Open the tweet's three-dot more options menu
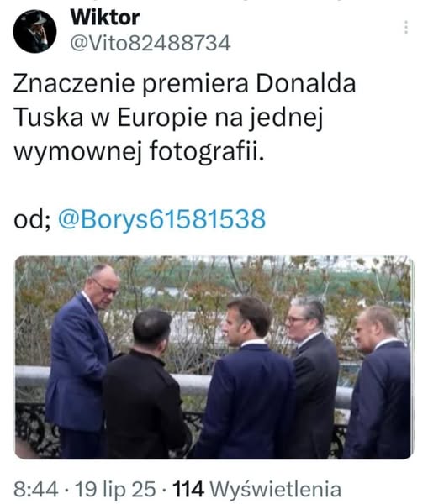Screen dimensions: 428x504 click(406, 28)
